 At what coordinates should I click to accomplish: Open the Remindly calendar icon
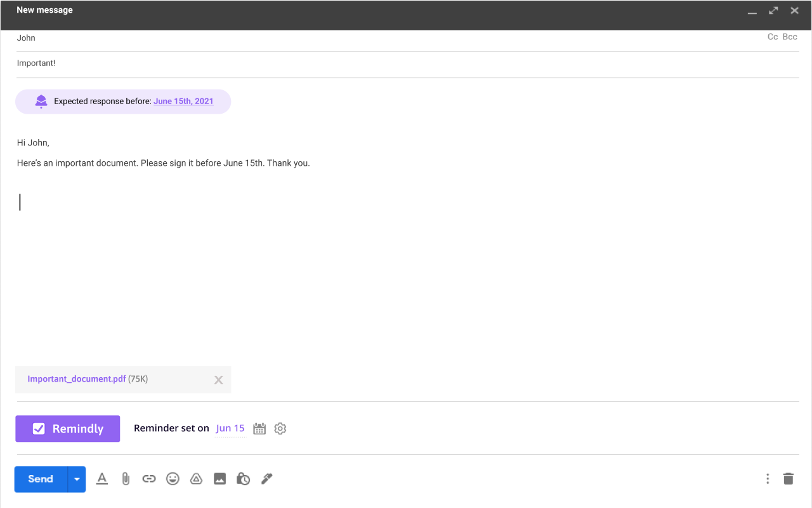pyautogui.click(x=259, y=428)
